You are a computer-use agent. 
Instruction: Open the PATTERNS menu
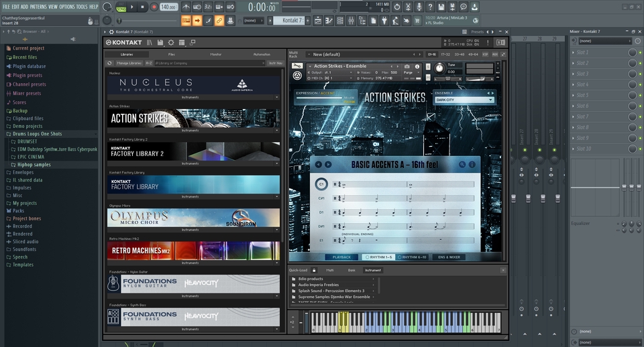(38, 7)
